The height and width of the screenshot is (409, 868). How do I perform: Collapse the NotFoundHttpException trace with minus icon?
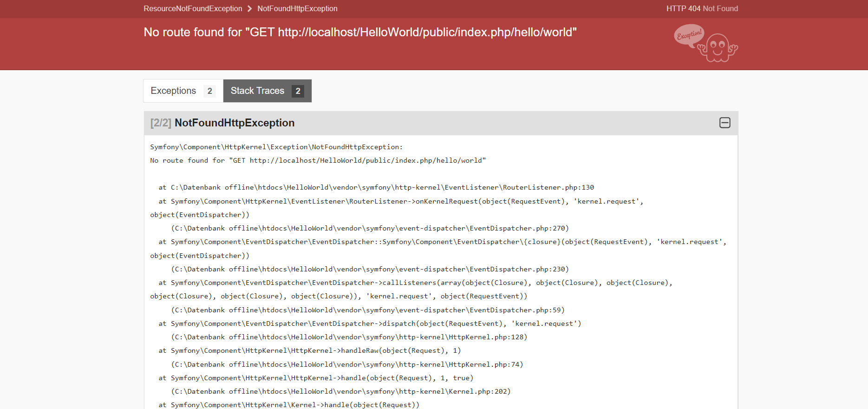click(x=724, y=123)
